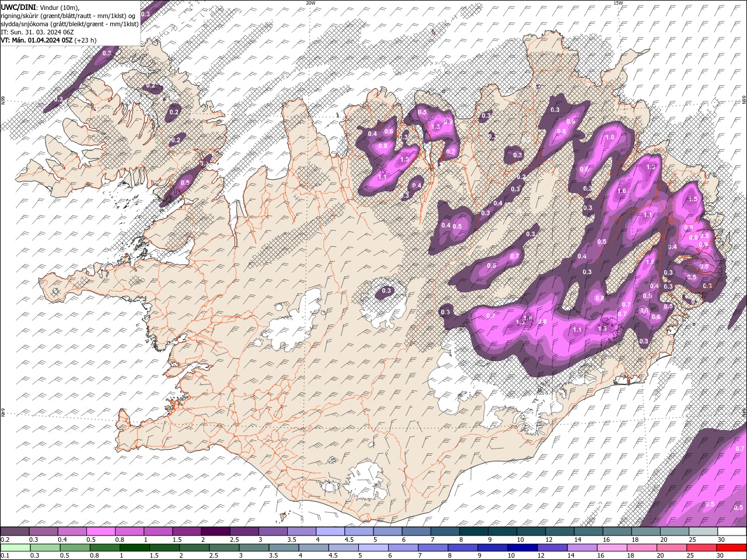Click the 0.1 label in the color legend
The image size is (747, 560).
[x=4, y=555]
